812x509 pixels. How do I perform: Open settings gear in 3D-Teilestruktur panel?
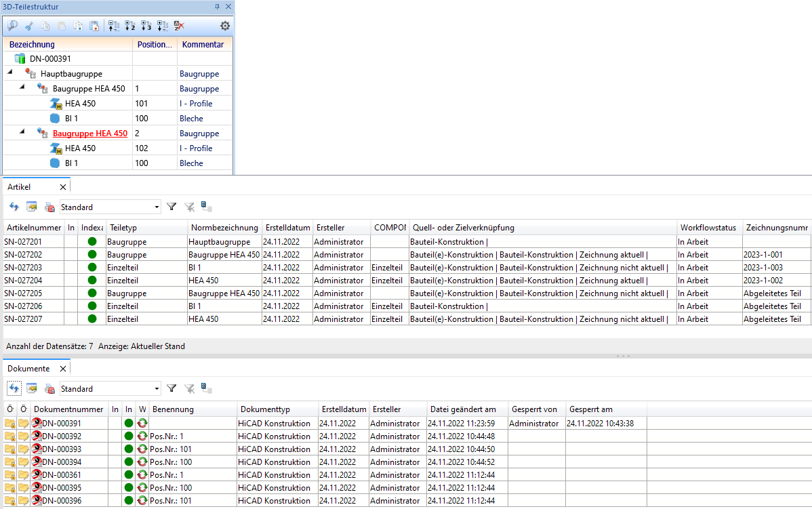(x=225, y=26)
